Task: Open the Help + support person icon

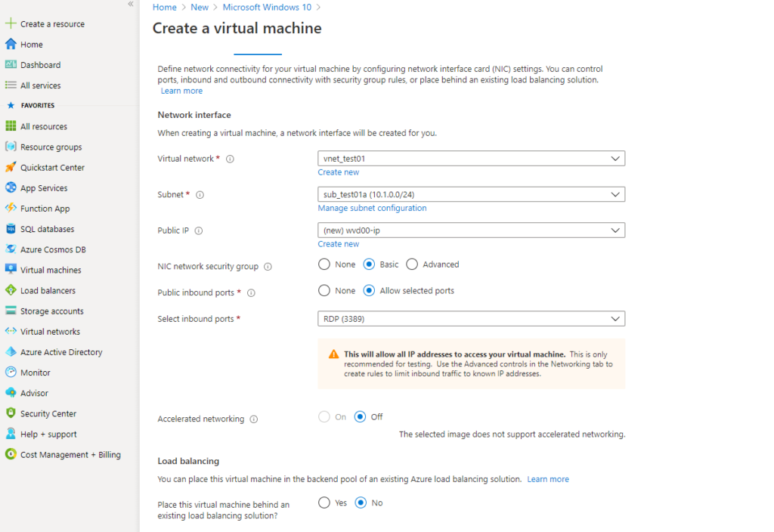Action: point(11,433)
